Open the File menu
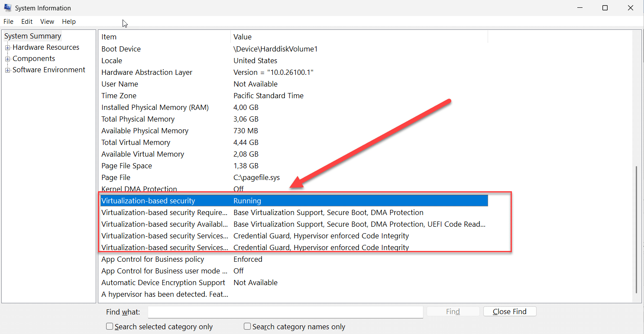Viewport: 644px width, 334px height. coord(8,21)
